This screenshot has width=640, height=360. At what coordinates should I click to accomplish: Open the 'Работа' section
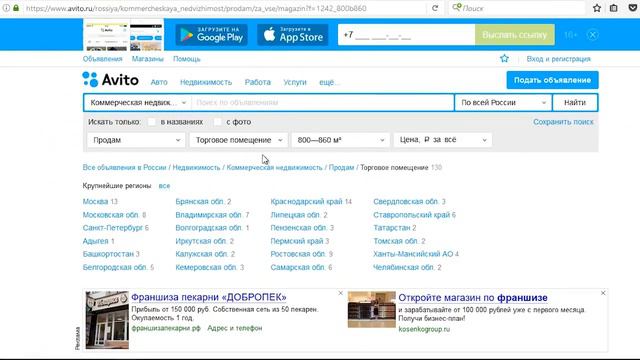pyautogui.click(x=258, y=82)
